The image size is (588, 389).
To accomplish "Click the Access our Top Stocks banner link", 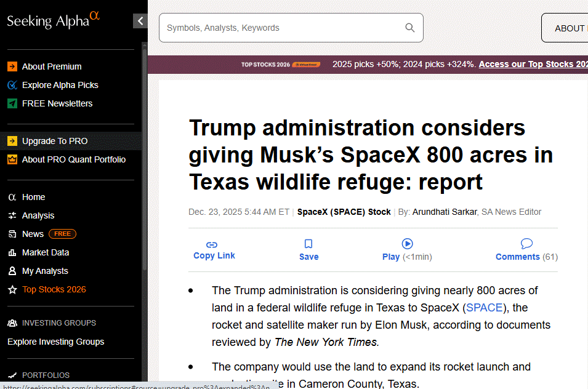I will pos(533,64).
